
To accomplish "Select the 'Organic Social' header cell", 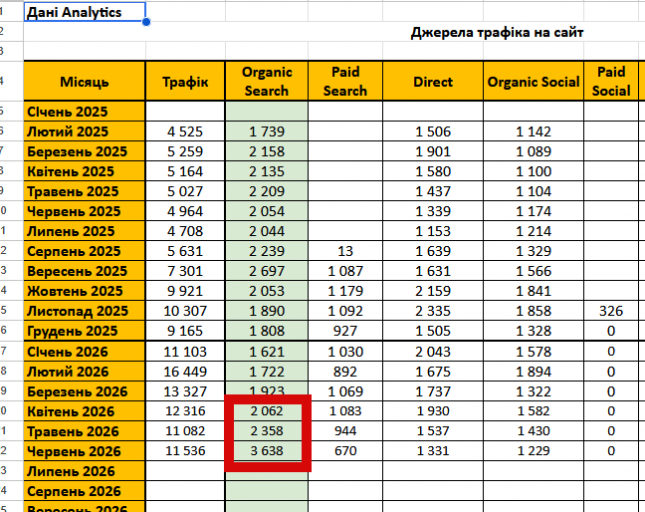I will [x=533, y=81].
